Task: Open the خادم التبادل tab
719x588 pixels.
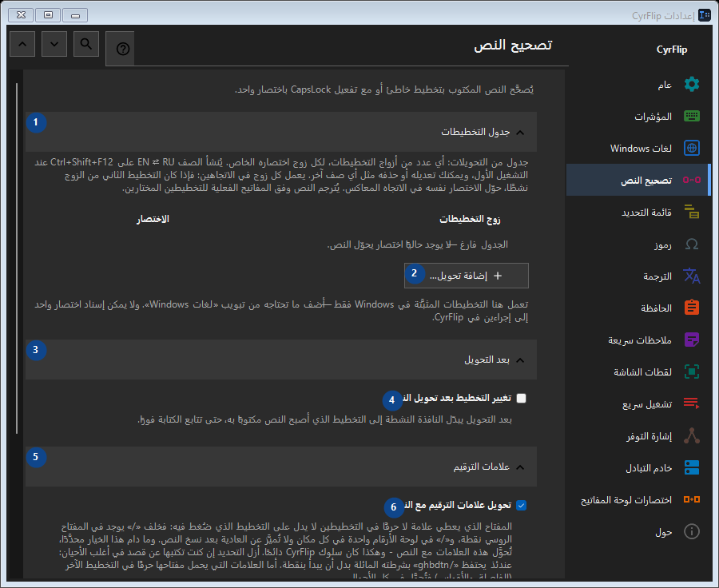Action: pos(639,467)
